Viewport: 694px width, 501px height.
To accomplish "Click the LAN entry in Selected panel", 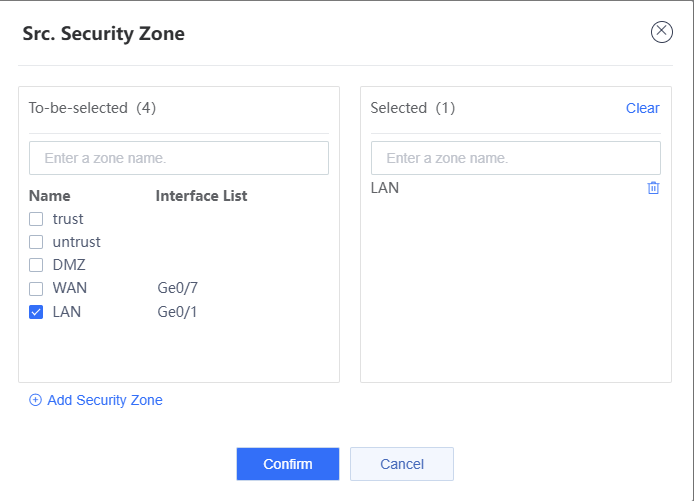I will click(385, 188).
